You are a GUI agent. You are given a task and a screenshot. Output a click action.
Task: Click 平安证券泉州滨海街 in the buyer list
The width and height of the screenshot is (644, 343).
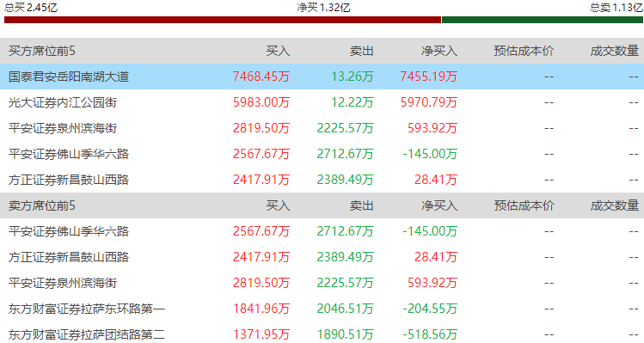click(x=322, y=128)
